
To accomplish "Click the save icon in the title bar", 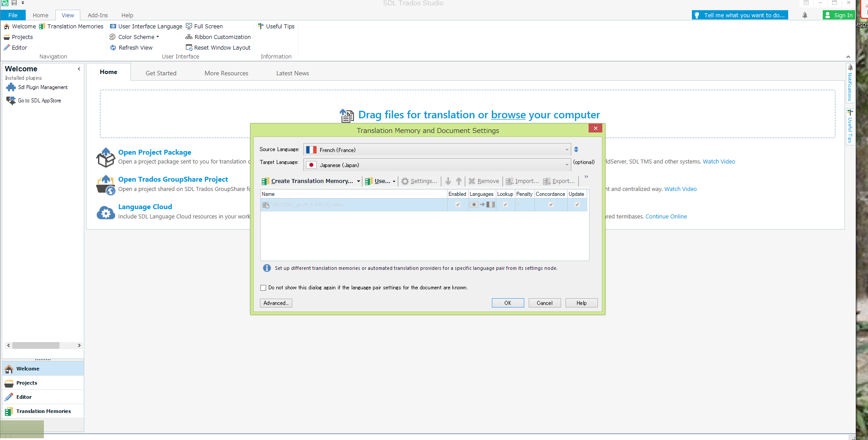I will tap(14, 3).
